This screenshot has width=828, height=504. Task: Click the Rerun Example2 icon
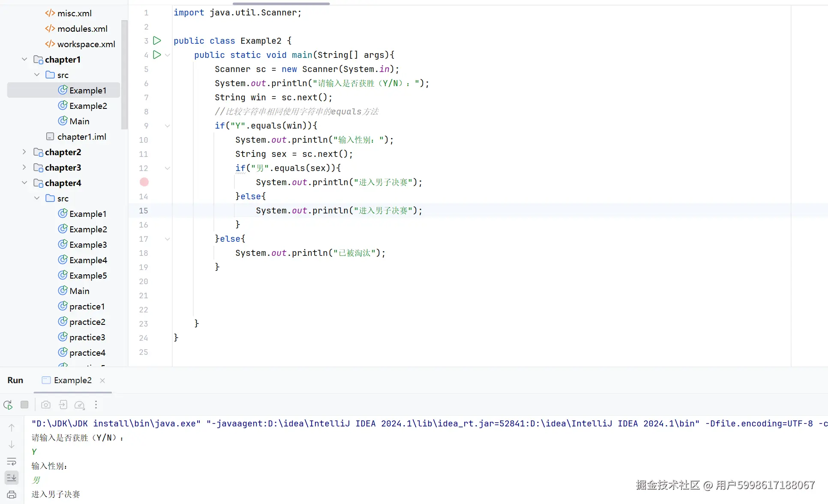[8, 405]
